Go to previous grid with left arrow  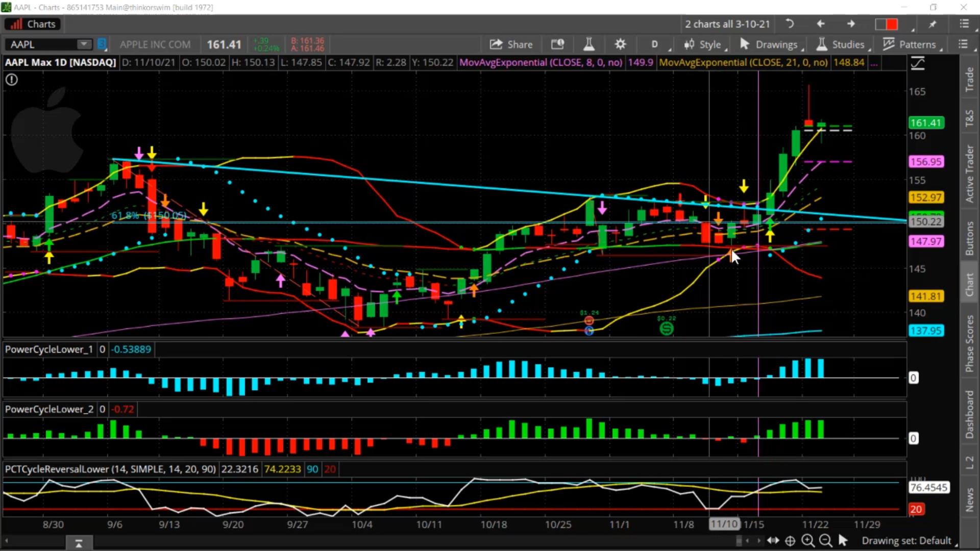tap(821, 24)
